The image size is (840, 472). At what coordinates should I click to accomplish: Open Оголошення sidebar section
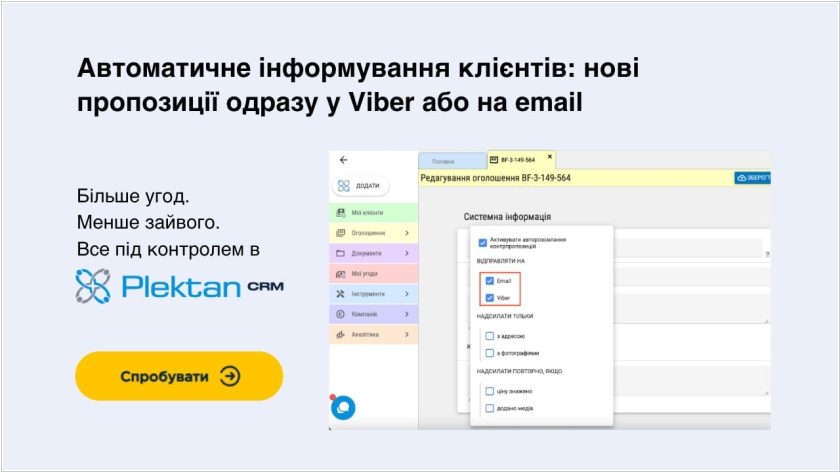point(373,233)
